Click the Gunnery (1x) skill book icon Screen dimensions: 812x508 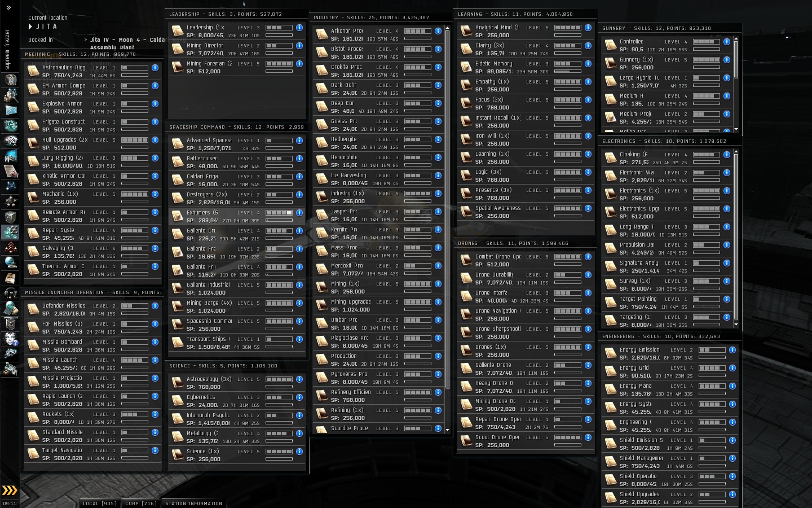(x=611, y=63)
